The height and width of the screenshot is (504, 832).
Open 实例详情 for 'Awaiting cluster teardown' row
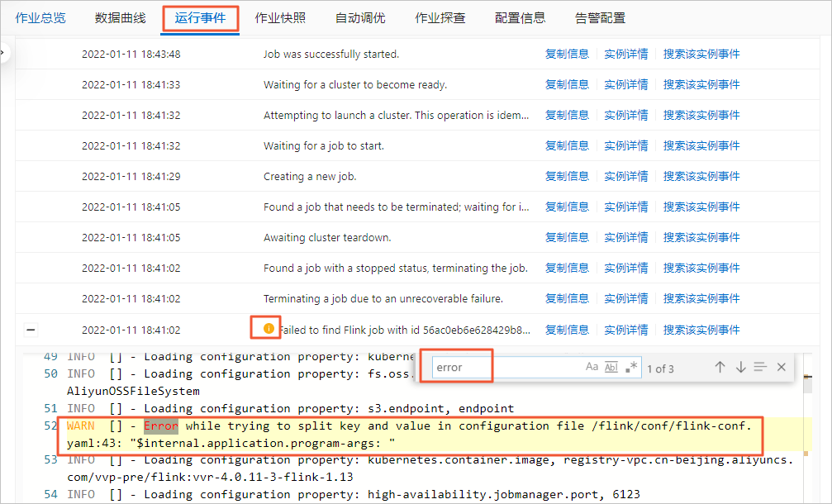point(626,238)
